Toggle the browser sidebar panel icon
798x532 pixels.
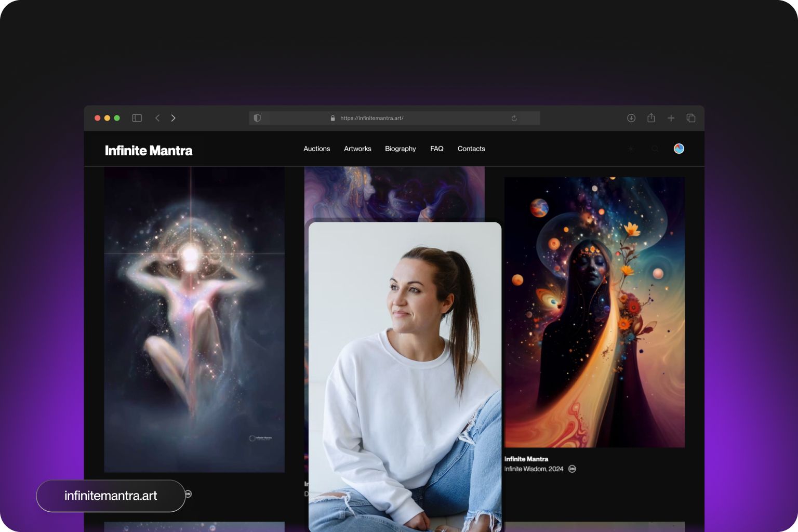pos(137,118)
